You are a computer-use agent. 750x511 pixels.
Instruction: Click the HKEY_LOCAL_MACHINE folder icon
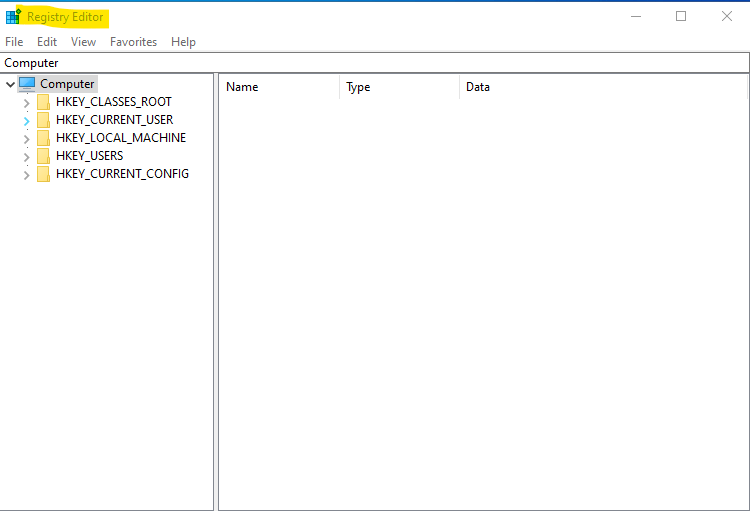44,138
